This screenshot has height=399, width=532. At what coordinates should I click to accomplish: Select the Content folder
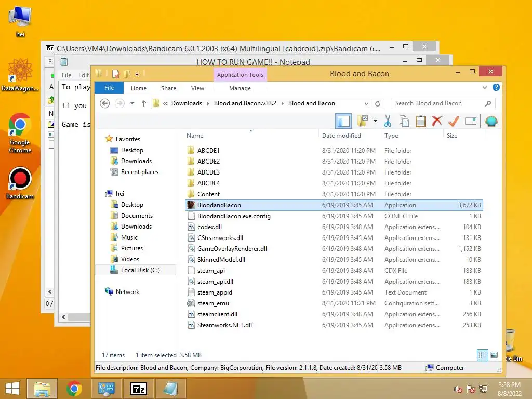pos(208,194)
